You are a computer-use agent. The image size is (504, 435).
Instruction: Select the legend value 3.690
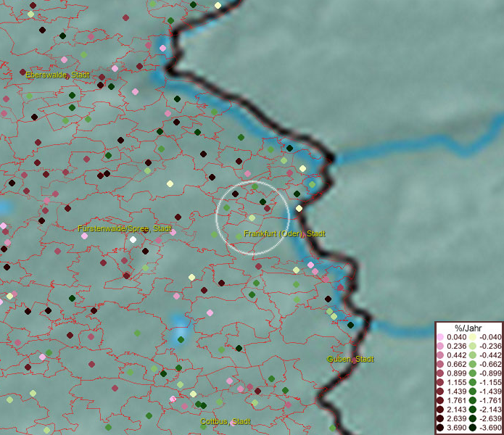(x=456, y=428)
